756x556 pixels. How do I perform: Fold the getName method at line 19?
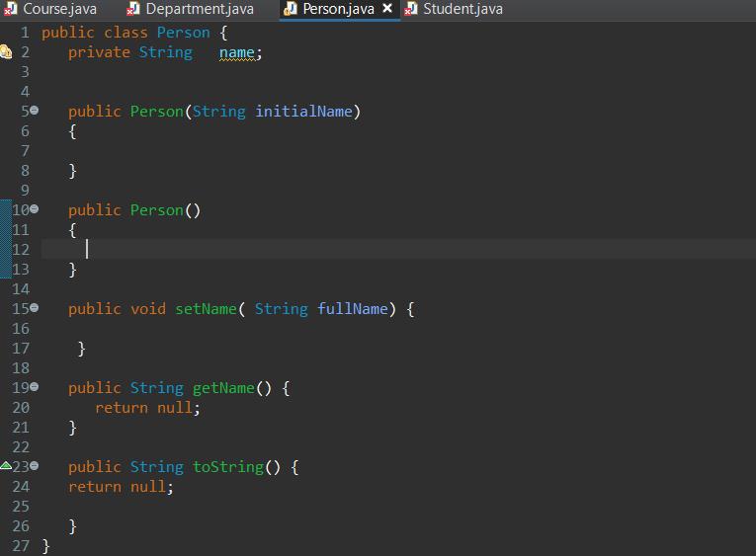[x=35, y=387]
